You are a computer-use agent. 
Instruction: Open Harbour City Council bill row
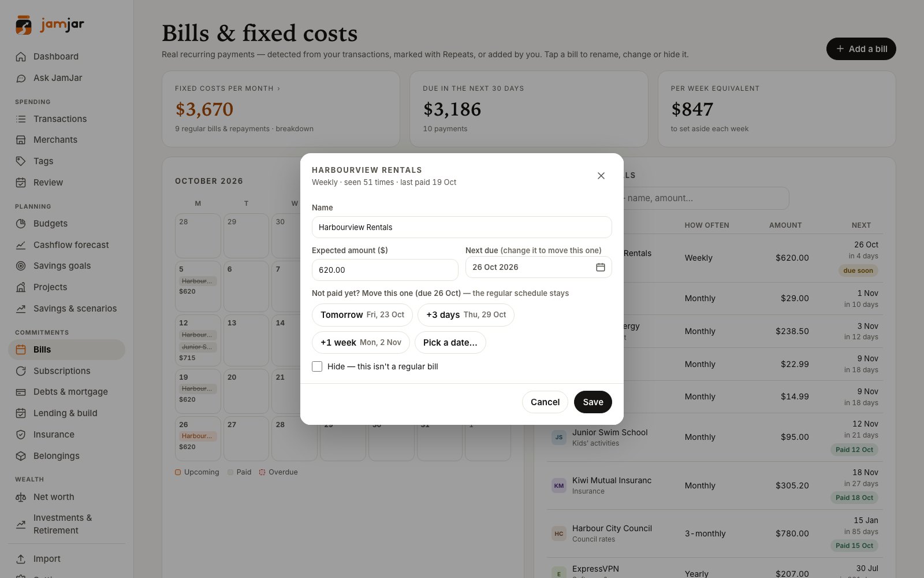714,533
